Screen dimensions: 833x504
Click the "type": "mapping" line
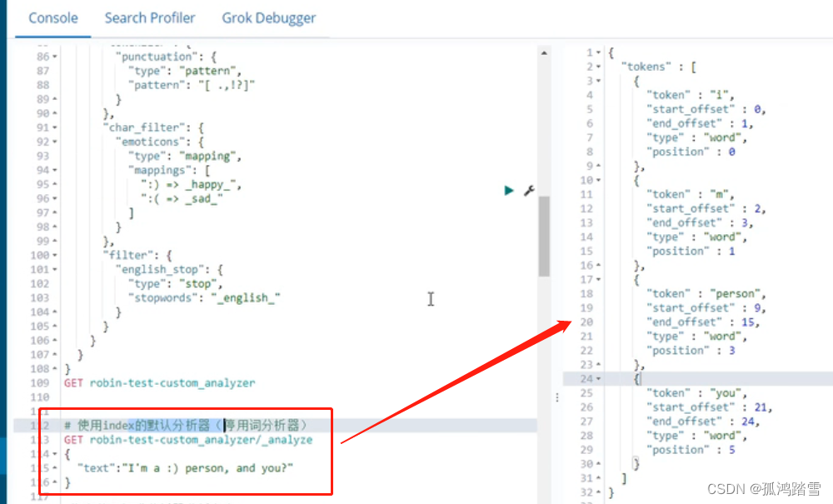coord(185,156)
